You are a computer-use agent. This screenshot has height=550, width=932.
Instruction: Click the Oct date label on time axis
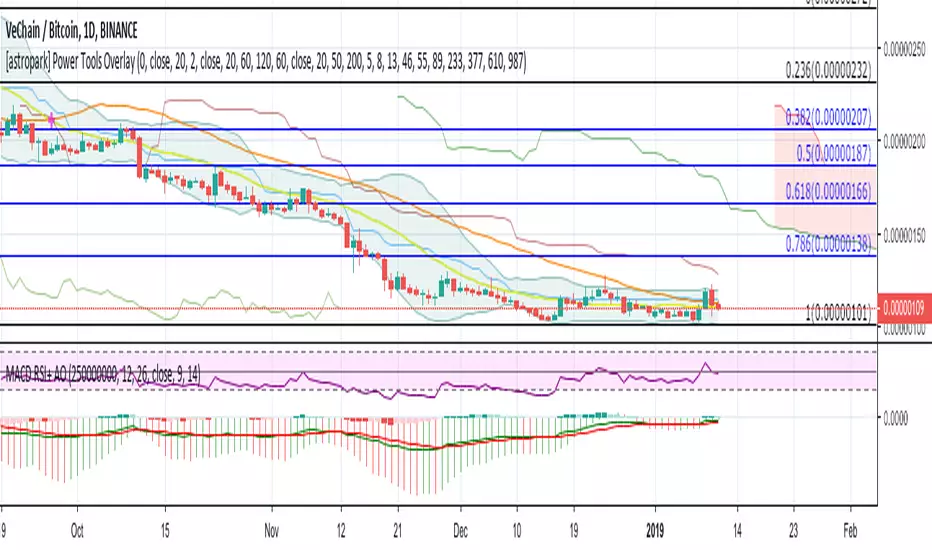coord(77,531)
